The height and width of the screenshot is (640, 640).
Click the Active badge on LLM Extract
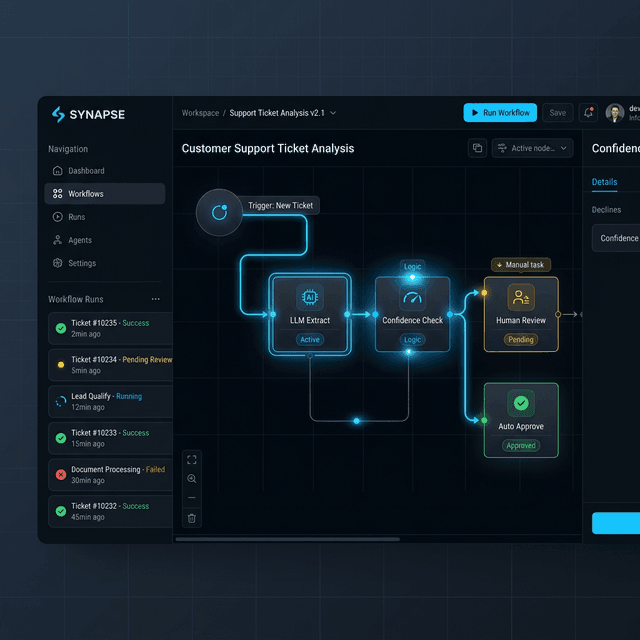310,340
